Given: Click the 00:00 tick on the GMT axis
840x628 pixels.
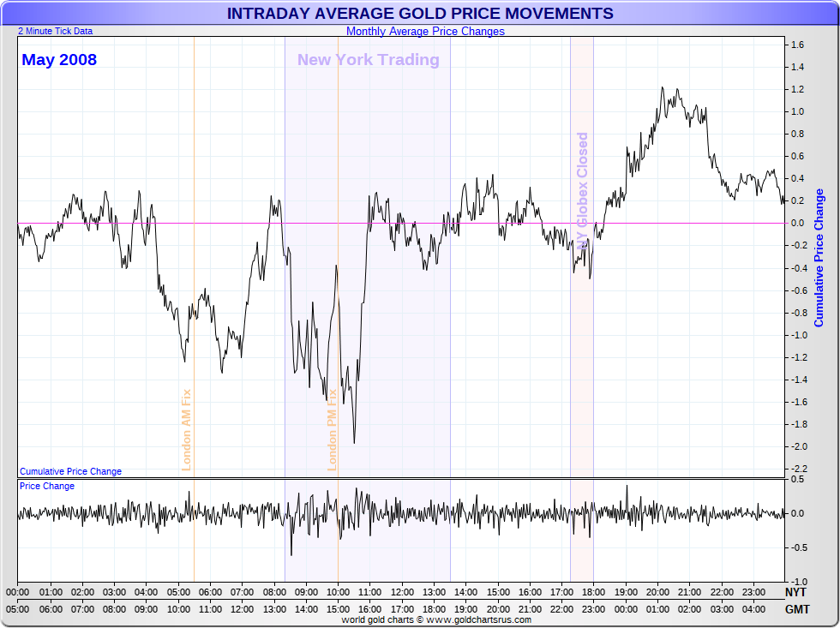Looking at the screenshot, I should pos(626,609).
